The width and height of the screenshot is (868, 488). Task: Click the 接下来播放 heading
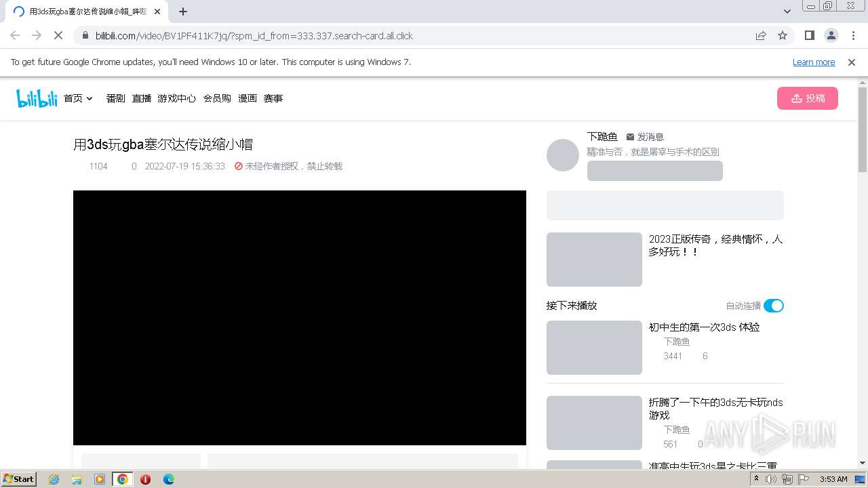point(572,306)
